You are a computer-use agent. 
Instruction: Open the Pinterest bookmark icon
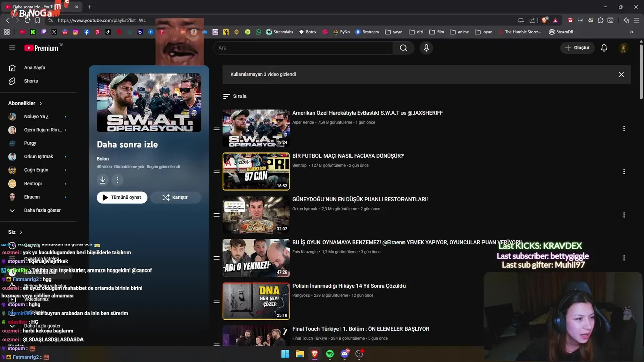97,32
